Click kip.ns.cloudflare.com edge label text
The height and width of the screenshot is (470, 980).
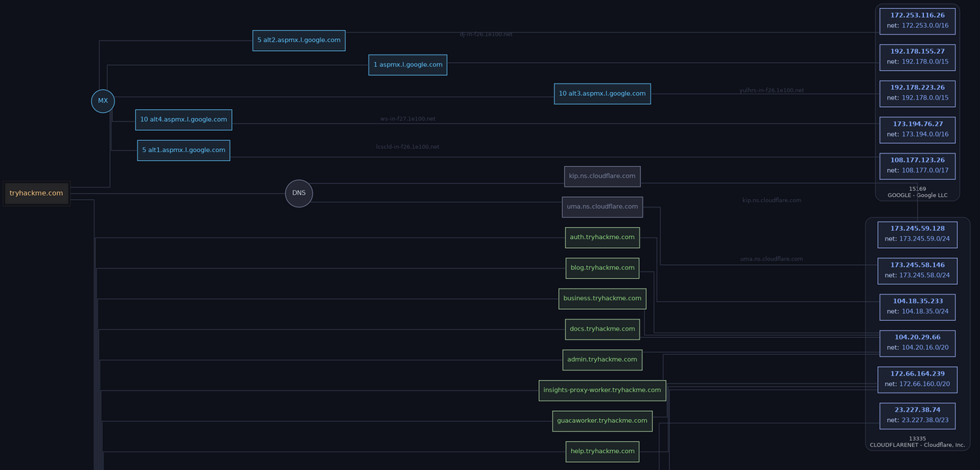[x=772, y=201]
